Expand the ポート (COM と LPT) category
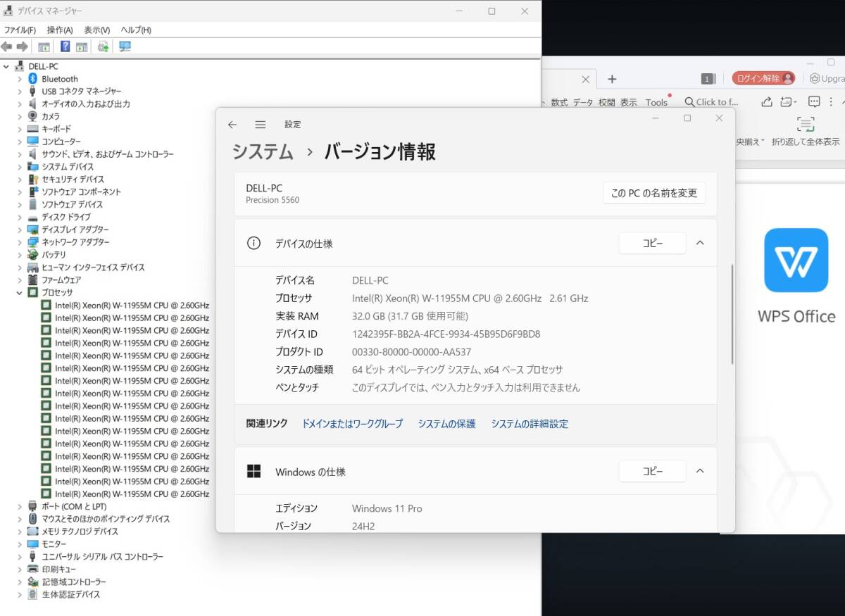The height and width of the screenshot is (616, 845). (20, 506)
